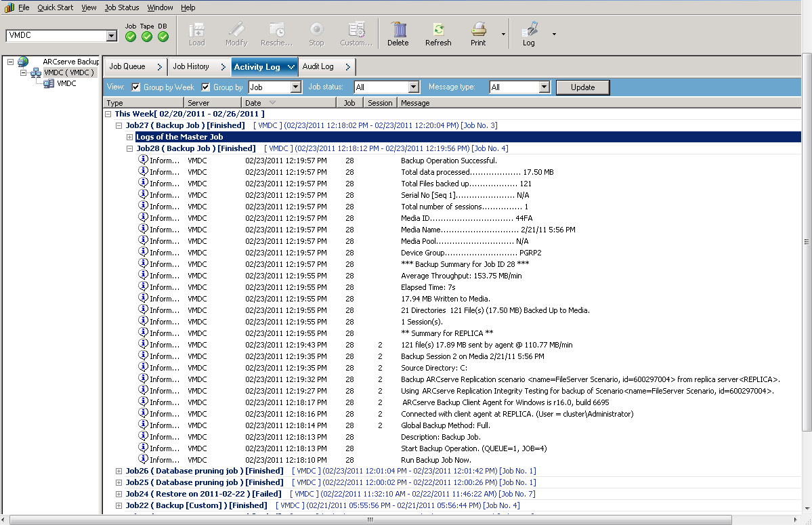812x525 pixels.
Task: Open the Window menu
Action: [x=160, y=7]
